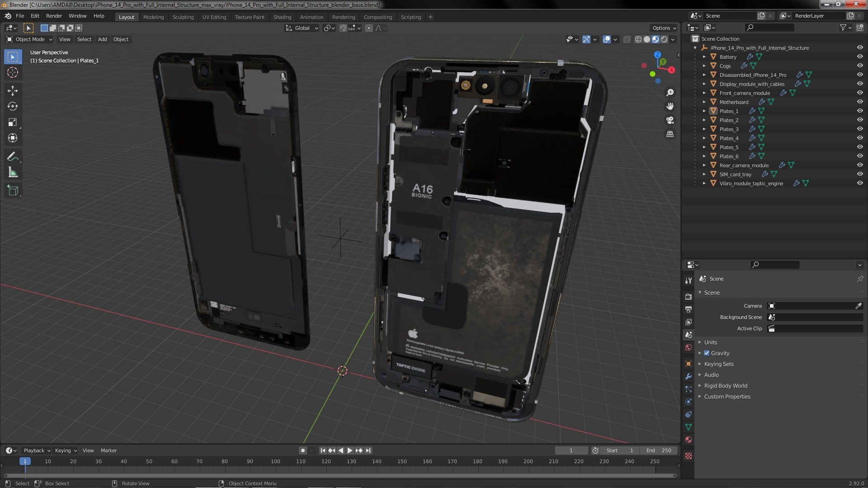Expand the Vibro_module_taptic_engine item

(x=704, y=183)
